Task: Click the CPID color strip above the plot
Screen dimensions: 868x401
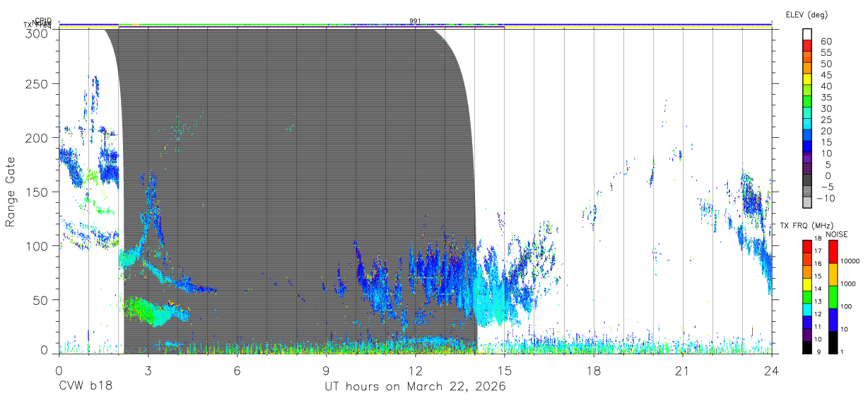Action: point(416,24)
